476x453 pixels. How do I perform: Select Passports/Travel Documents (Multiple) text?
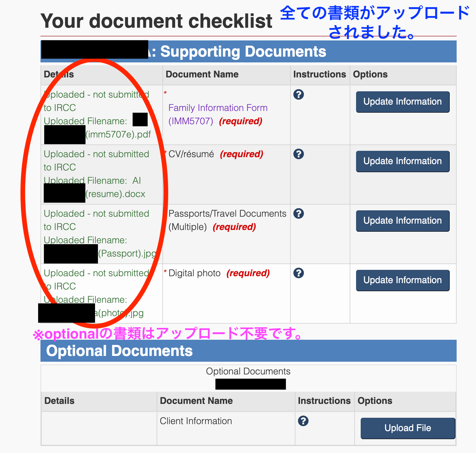(x=227, y=220)
